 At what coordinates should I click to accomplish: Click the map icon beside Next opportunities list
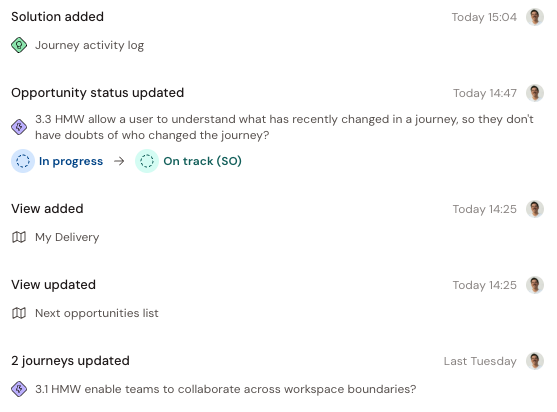[x=19, y=313]
